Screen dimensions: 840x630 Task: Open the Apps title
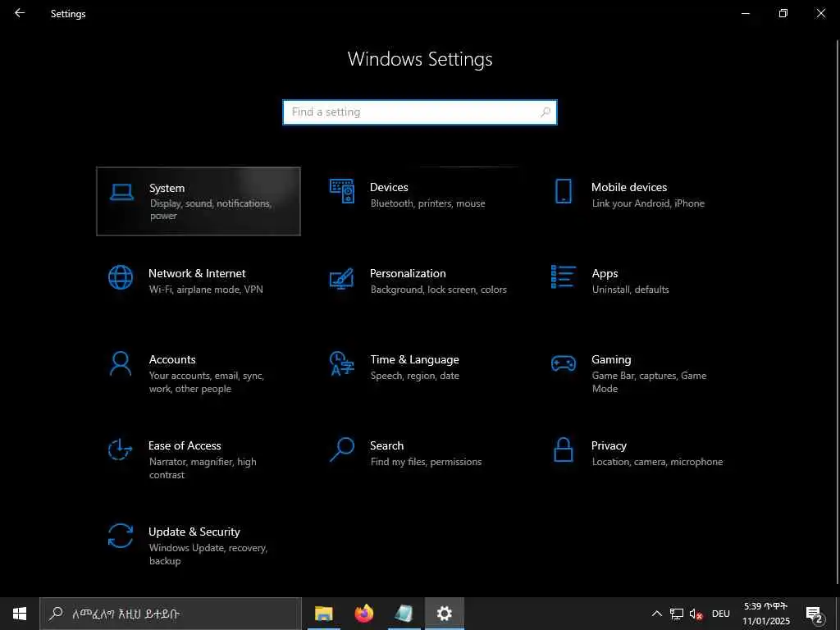605,274
